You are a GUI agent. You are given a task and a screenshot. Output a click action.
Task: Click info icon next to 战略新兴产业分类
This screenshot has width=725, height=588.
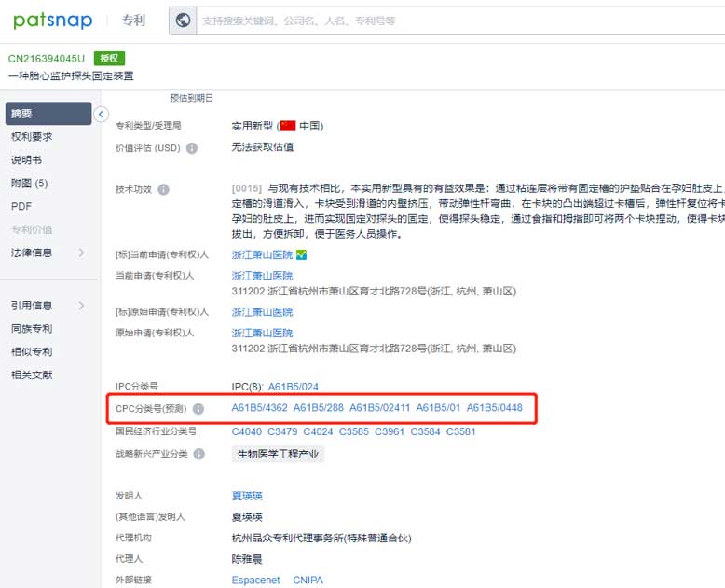pos(198,454)
